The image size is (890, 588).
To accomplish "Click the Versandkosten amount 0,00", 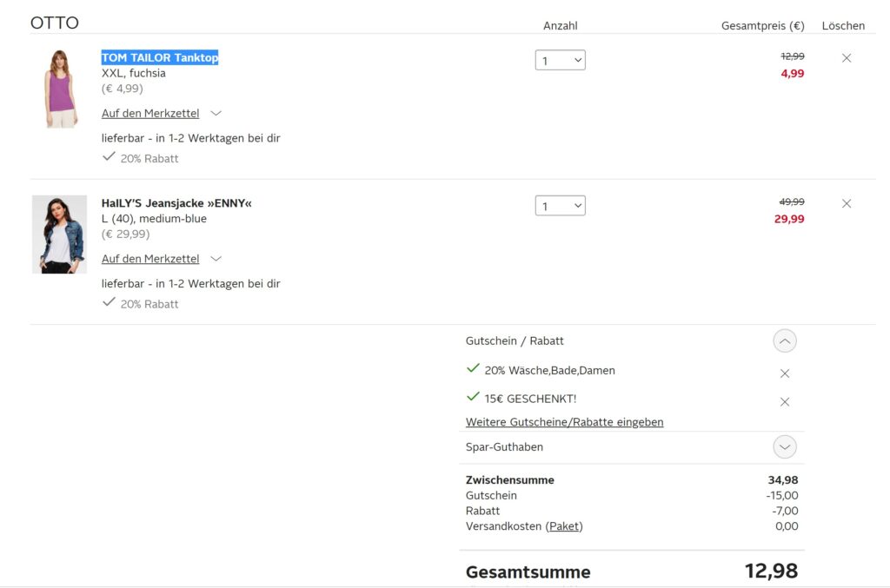I will [x=787, y=526].
